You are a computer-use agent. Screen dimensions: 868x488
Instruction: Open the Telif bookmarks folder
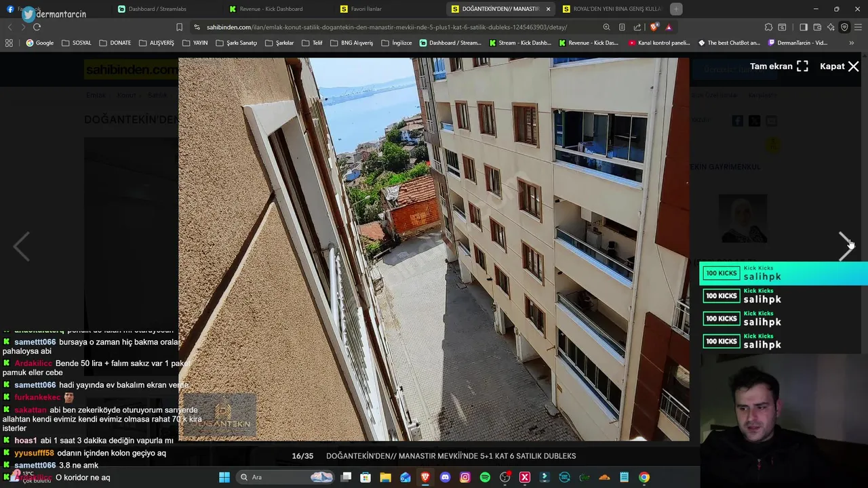pos(312,43)
